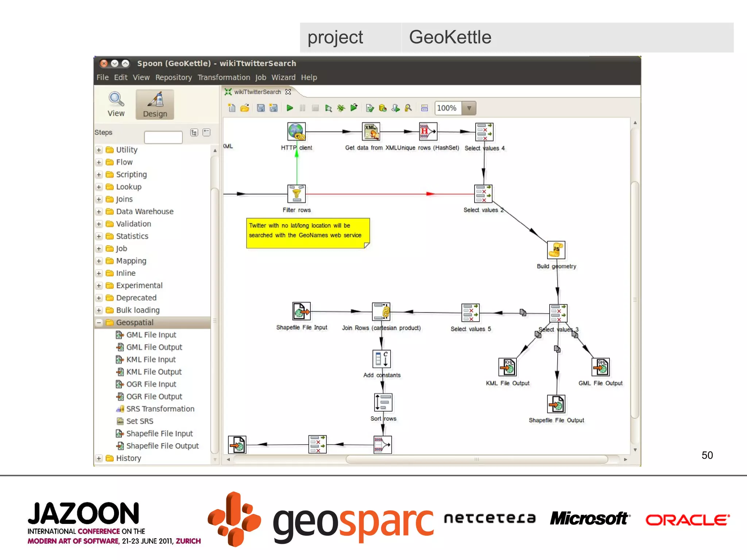
Task: Click the horizontal canvas scrollbar thumb
Action: [476, 459]
